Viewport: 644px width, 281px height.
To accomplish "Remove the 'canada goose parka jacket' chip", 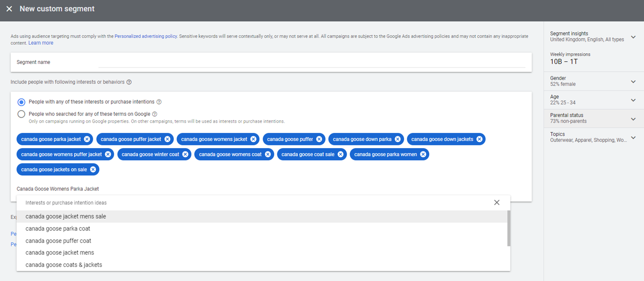I will pos(87,139).
